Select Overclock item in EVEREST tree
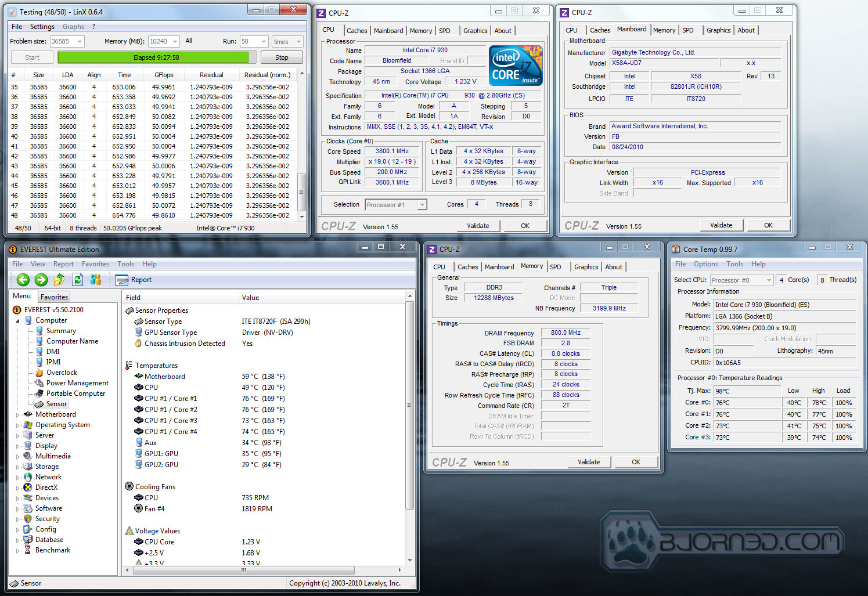 (x=62, y=373)
